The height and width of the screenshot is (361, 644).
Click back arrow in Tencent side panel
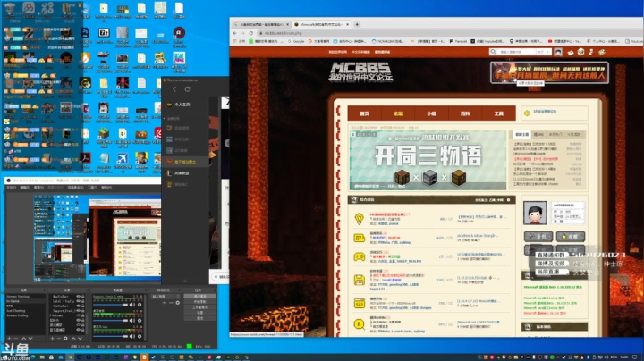pos(174,89)
